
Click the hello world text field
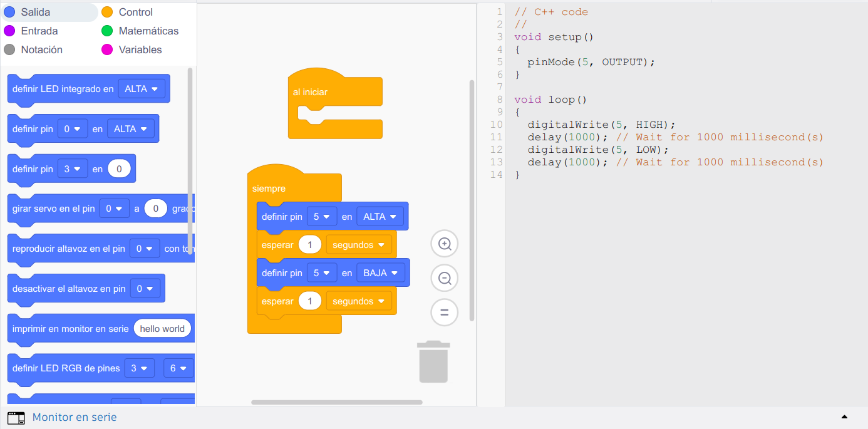[x=162, y=329]
